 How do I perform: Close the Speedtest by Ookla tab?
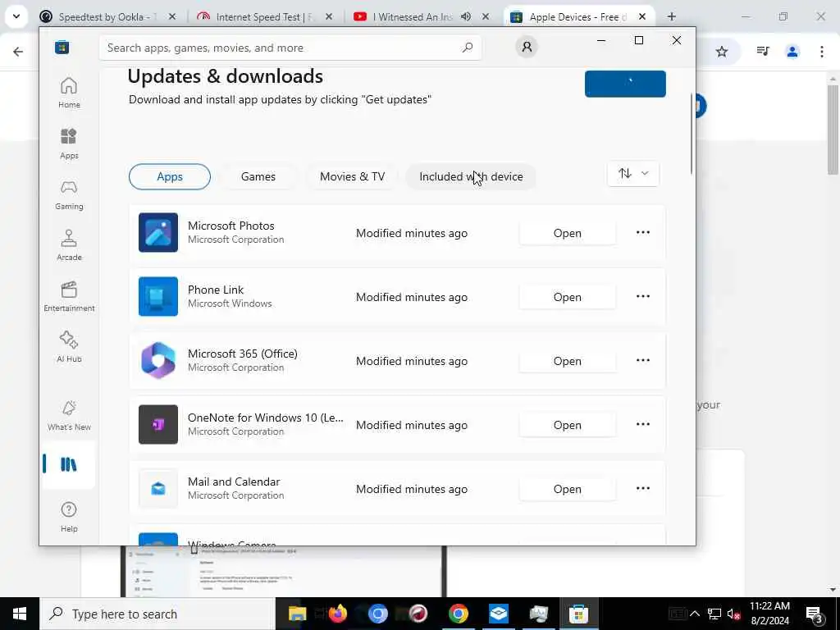click(172, 16)
